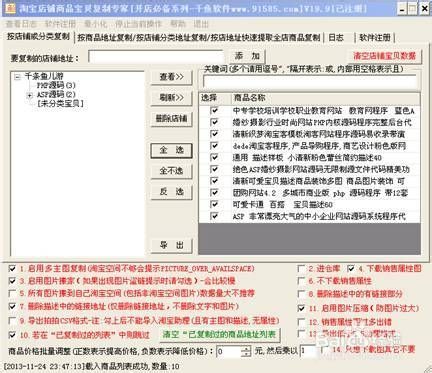Click the price adjustment value field
The height and width of the screenshot is (373, 432).
pos(229,351)
